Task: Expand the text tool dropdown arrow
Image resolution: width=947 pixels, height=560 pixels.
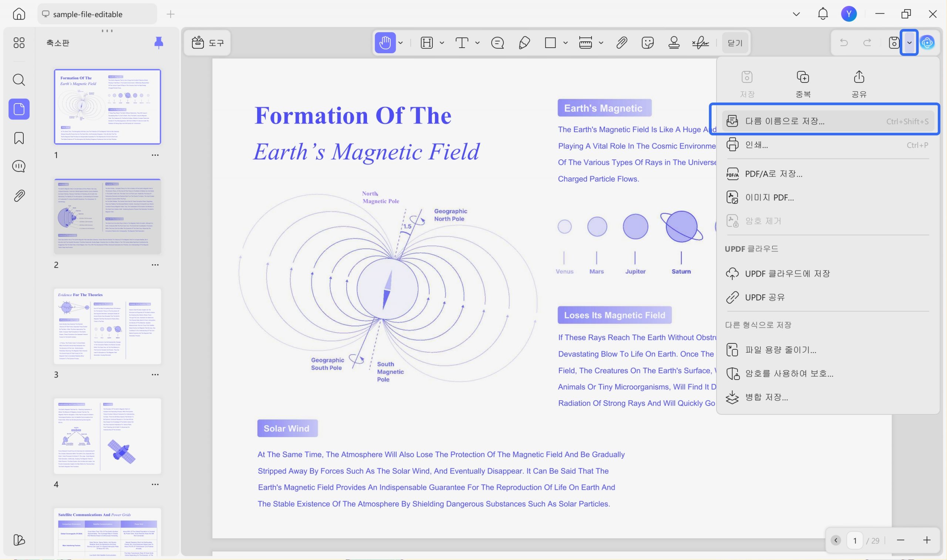Action: click(477, 43)
